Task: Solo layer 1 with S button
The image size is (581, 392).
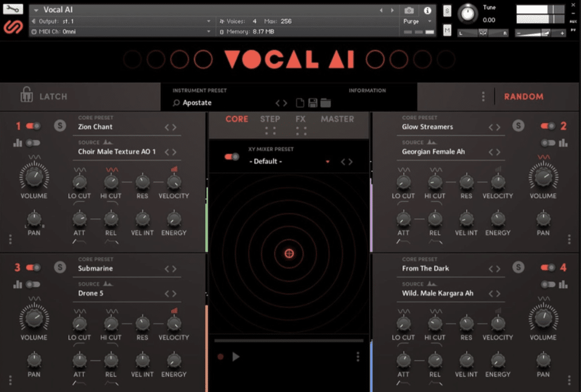Action: (x=60, y=126)
